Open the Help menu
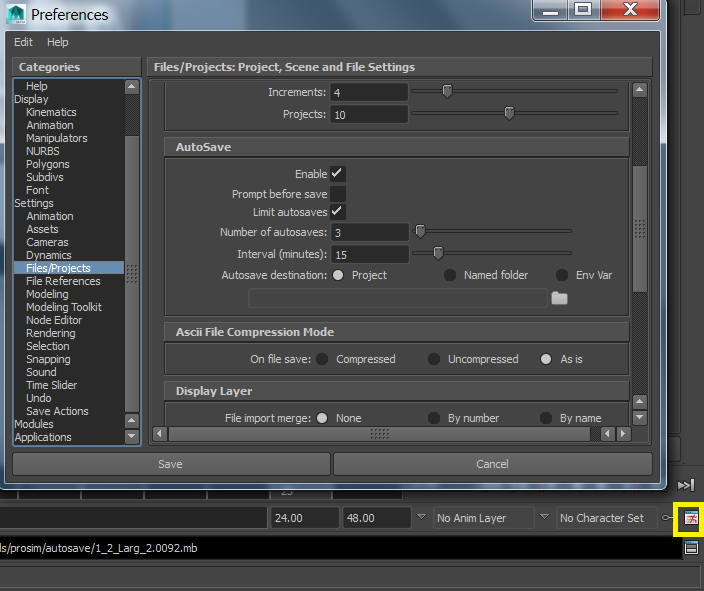Screen dimensions: 704x591 coord(58,42)
